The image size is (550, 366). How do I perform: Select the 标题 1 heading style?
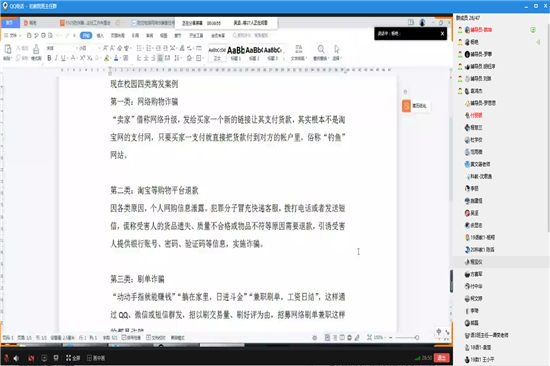click(236, 53)
